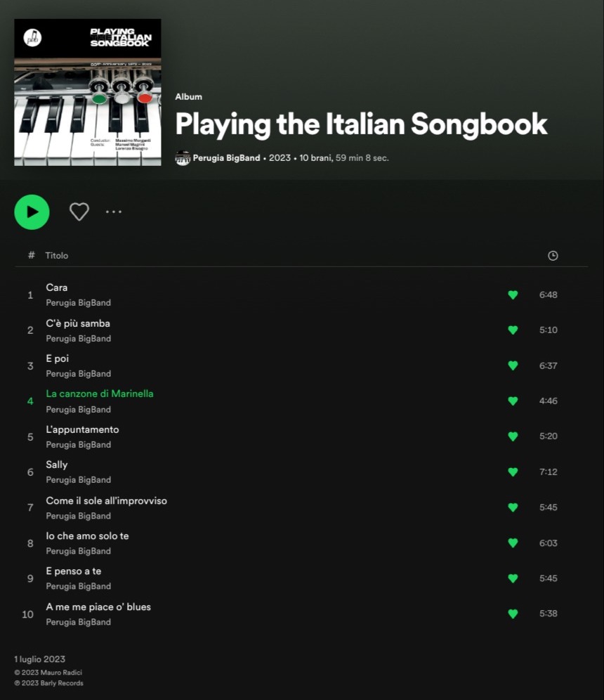Save album with the outline heart icon
This screenshot has width=604, height=700.
[79, 212]
